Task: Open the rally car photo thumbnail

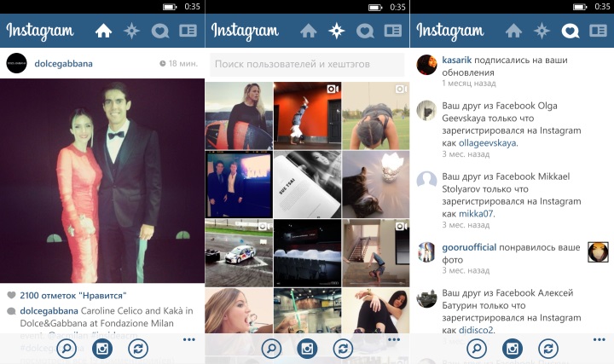Action: [x=239, y=253]
